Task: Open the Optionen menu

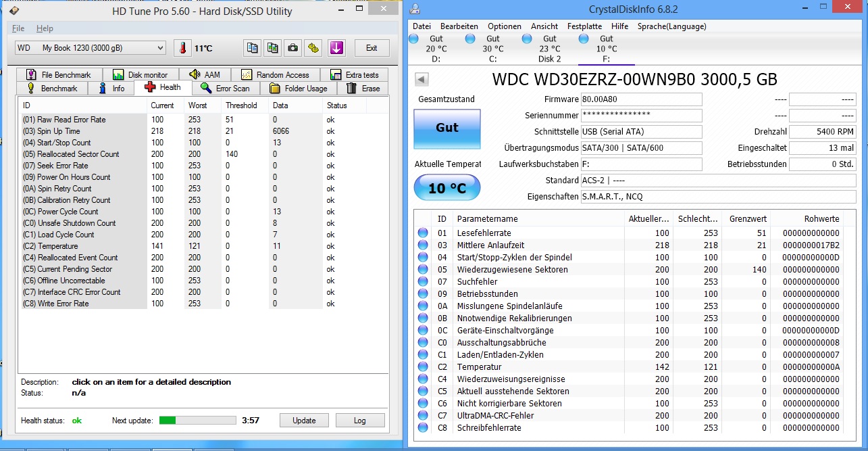Action: pyautogui.click(x=505, y=26)
